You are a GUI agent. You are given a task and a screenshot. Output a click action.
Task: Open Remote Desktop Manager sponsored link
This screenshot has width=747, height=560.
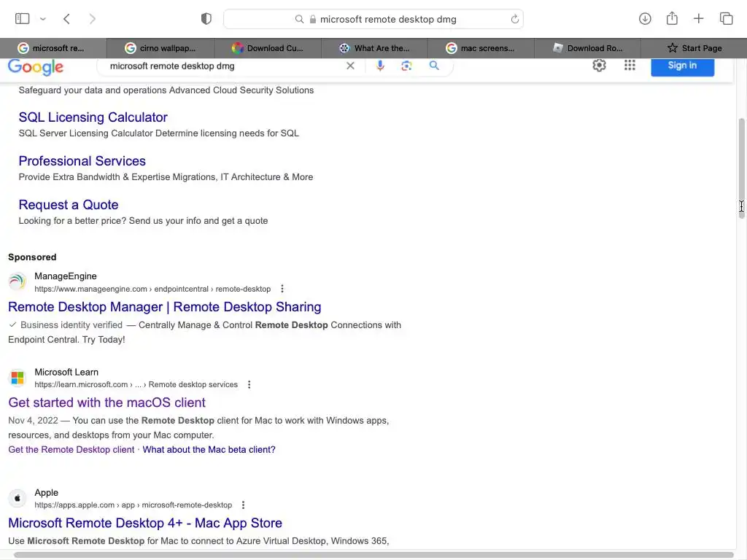164,307
